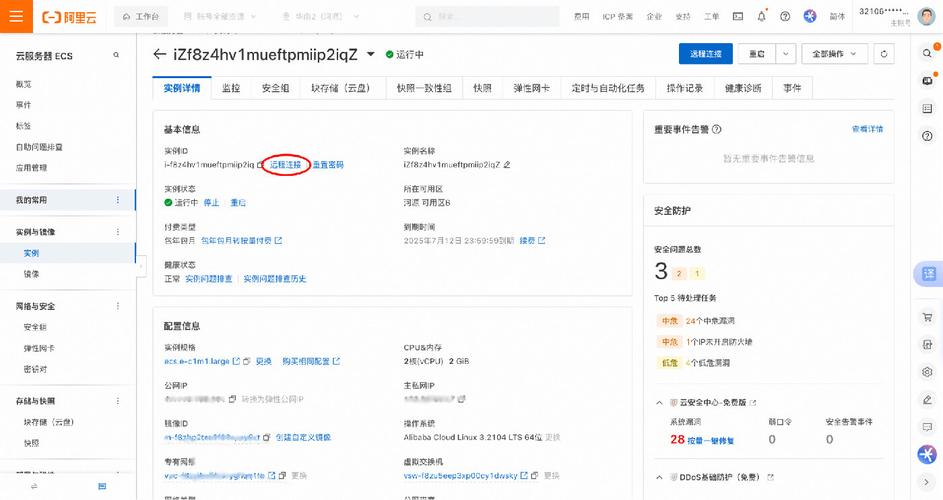Go back using the arrow before instance name

(159, 55)
